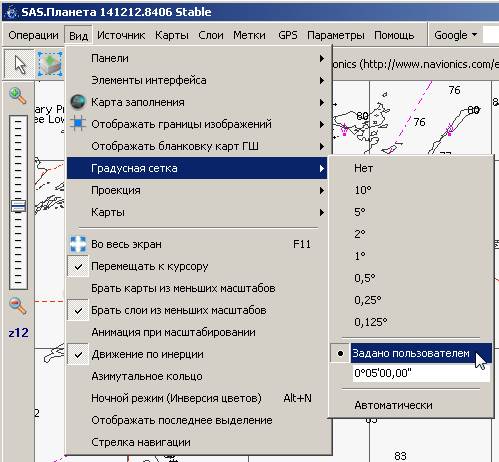Screen dimensions: 499x462
Task: Enable Брать карты из меньших масштабов
Action: 197,288
